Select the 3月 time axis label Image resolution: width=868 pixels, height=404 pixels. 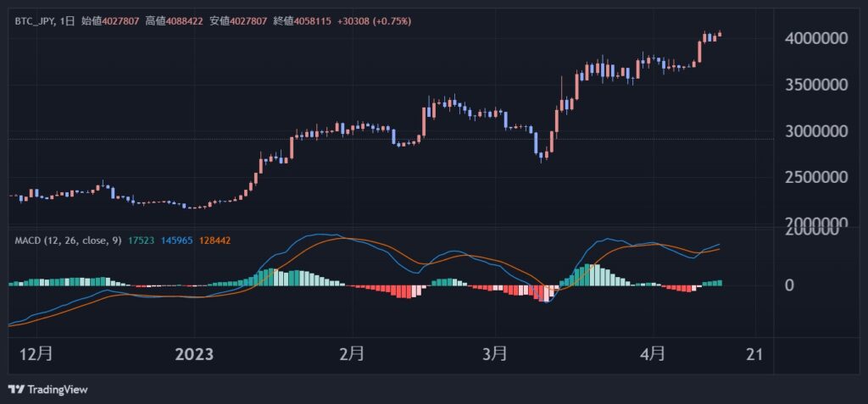coord(494,354)
